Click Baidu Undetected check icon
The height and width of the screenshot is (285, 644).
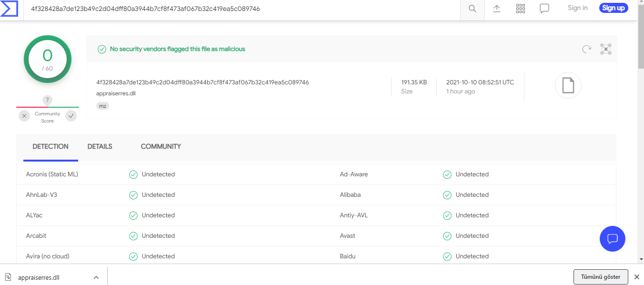coord(447,256)
